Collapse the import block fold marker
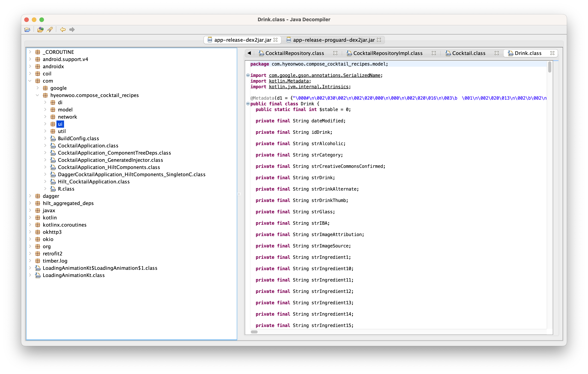The height and width of the screenshot is (374, 588). click(x=248, y=75)
